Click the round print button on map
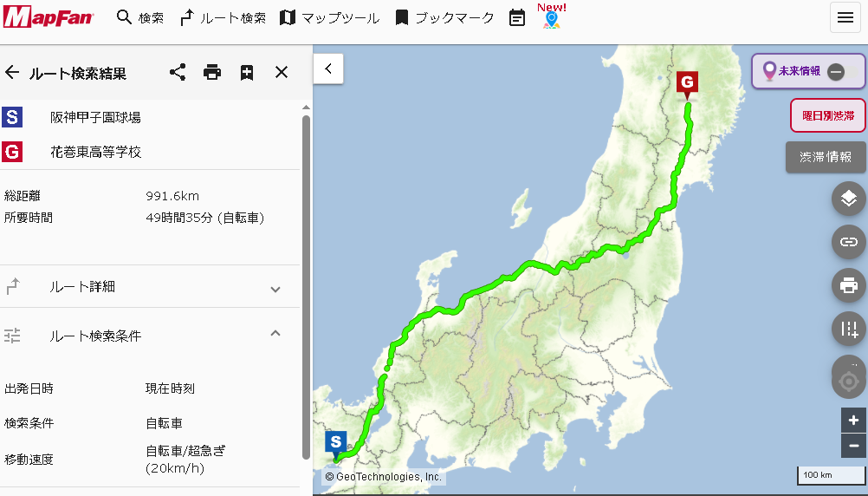This screenshot has height=496, width=868. point(848,285)
